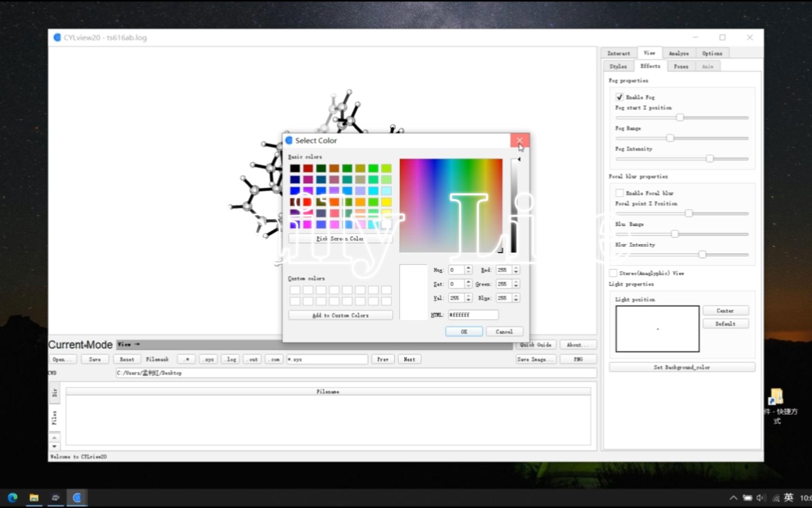Apply the .log filemask button
The image size is (812, 508).
click(x=230, y=359)
